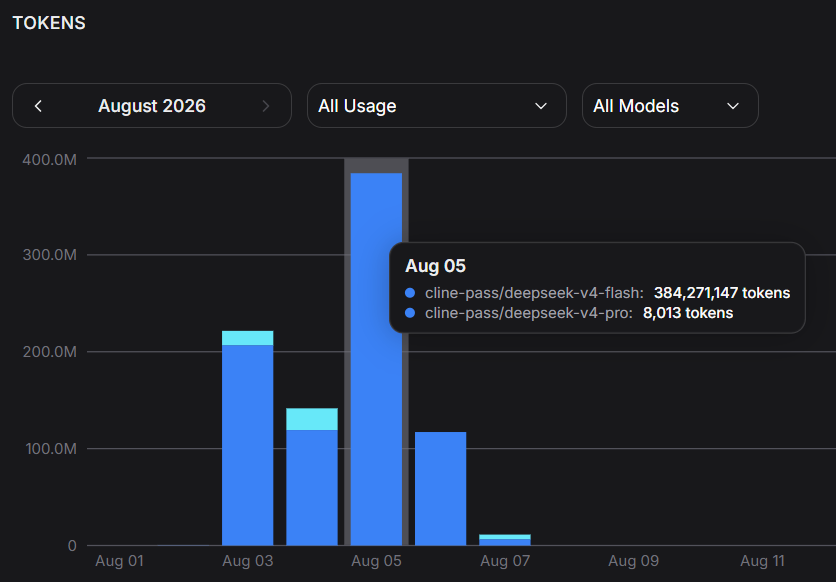Go to next month with right chevron

[x=266, y=106]
